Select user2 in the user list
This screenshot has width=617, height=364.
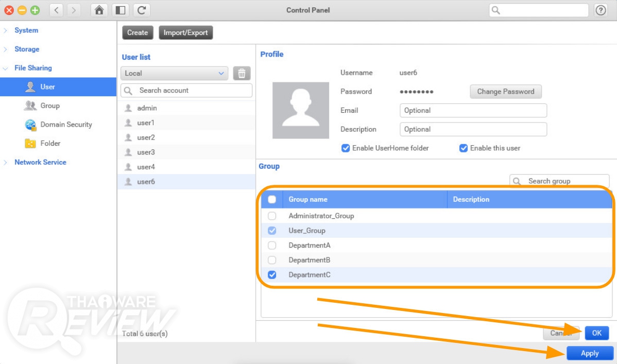[x=186, y=137]
